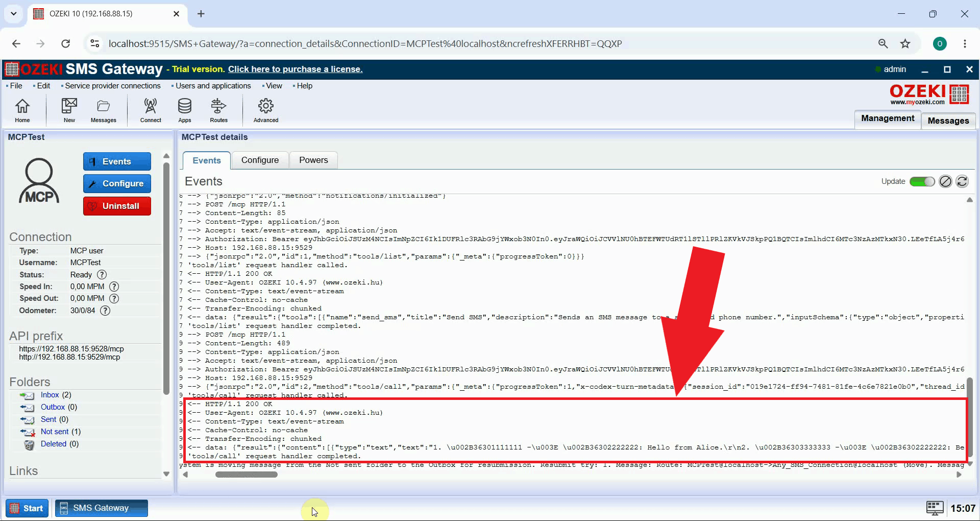The width and height of the screenshot is (980, 521).
Task: Open the File menu
Action: coord(16,86)
